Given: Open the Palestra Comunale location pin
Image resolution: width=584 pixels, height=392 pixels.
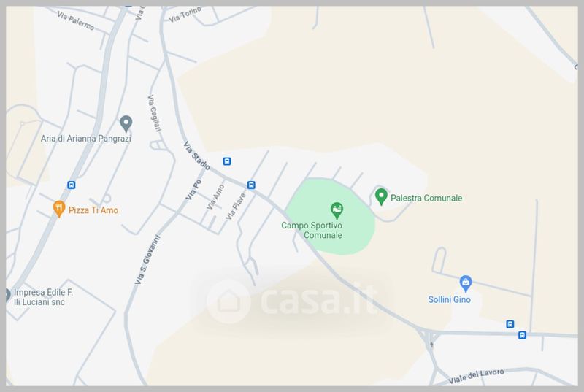Looking at the screenshot, I should (381, 196).
